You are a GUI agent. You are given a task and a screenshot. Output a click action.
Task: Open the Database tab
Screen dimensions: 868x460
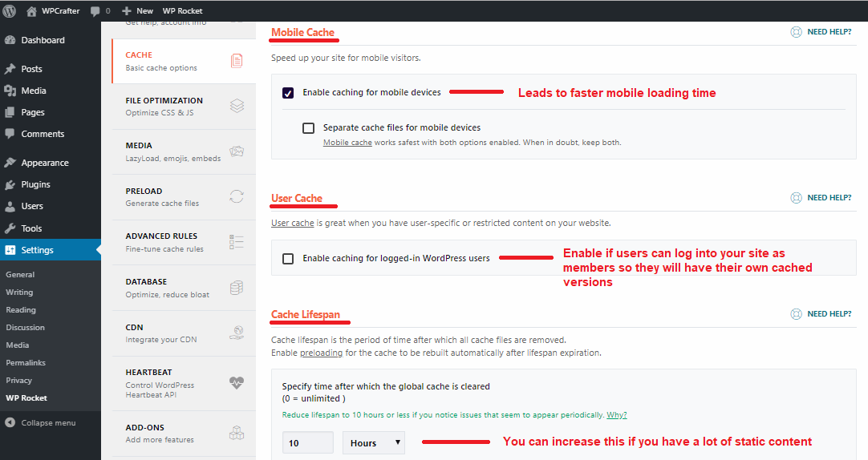(184, 288)
